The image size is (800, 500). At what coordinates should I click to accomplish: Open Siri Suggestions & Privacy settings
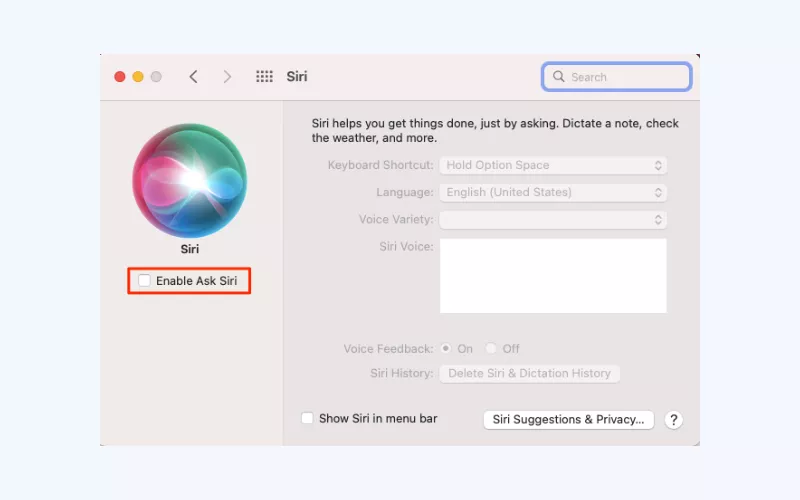point(568,419)
